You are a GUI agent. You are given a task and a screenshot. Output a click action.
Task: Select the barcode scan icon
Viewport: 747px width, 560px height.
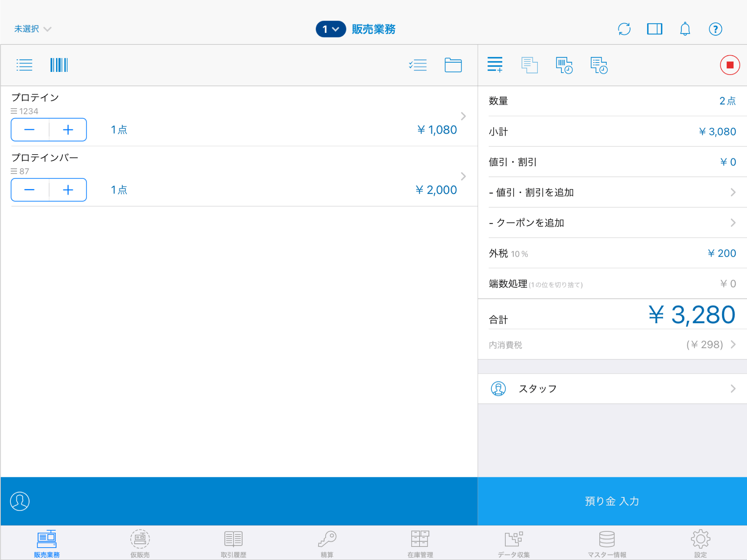point(59,65)
